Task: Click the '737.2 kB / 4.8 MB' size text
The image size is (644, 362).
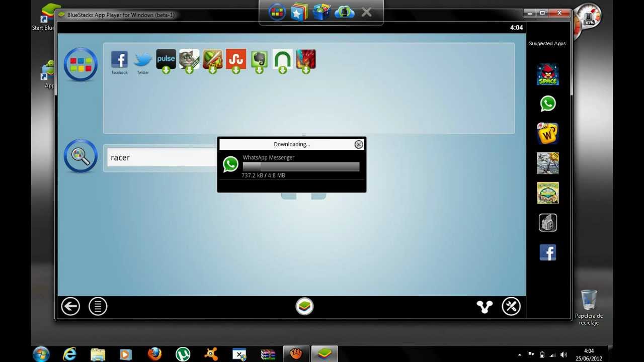Action: [263, 175]
